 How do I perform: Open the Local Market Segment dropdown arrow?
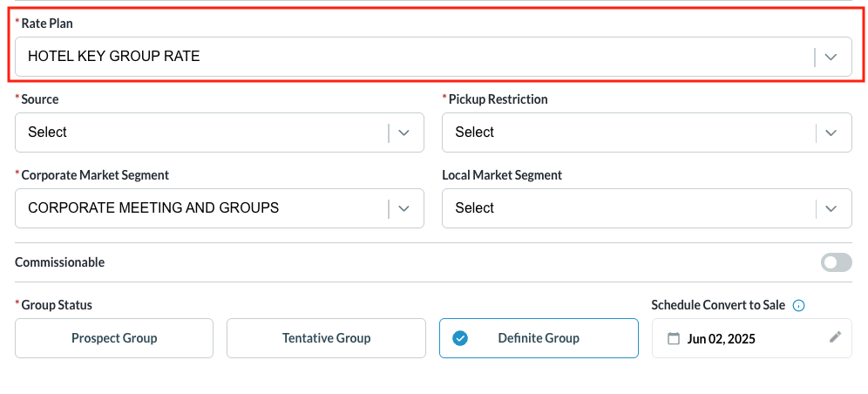[831, 208]
